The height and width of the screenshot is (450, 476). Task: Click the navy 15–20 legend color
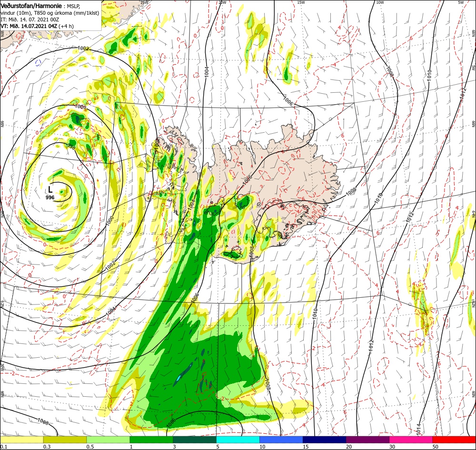point(324,440)
